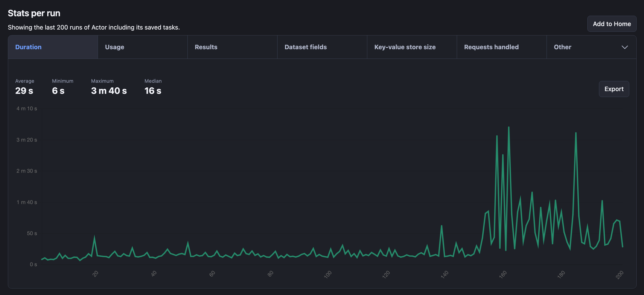Screen dimensions: 644x295
Task: Switch to Requests handled metrics
Action: pyautogui.click(x=491, y=47)
